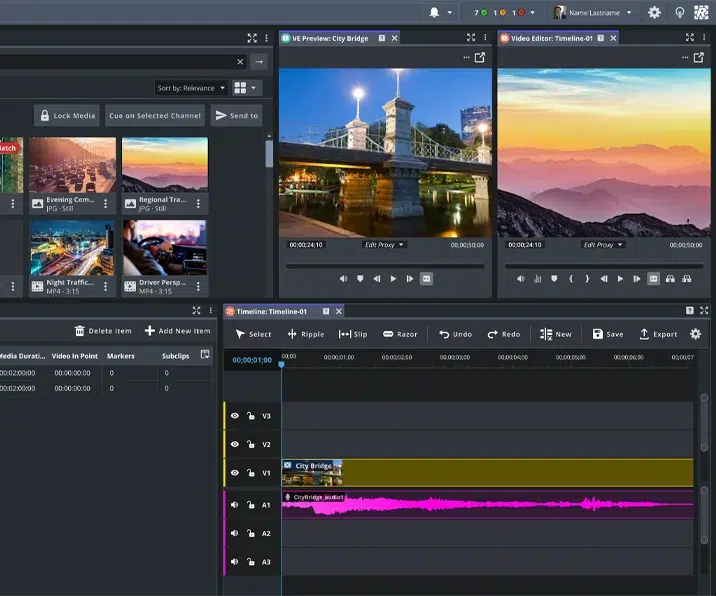Open options menu for Driver Perspective asset
This screenshot has width=716, height=596.
click(198, 286)
